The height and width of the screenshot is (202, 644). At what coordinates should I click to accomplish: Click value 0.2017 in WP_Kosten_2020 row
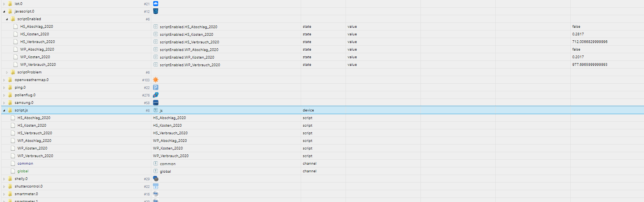(x=578, y=57)
